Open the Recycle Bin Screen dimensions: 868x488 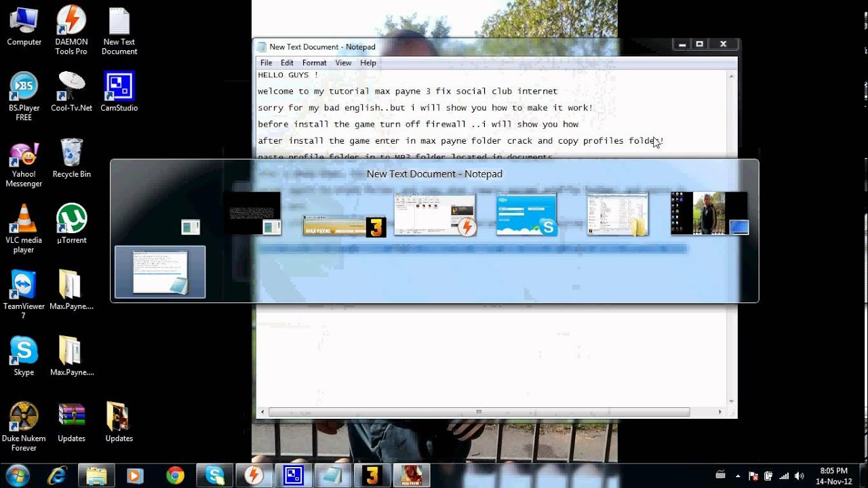[x=71, y=158]
